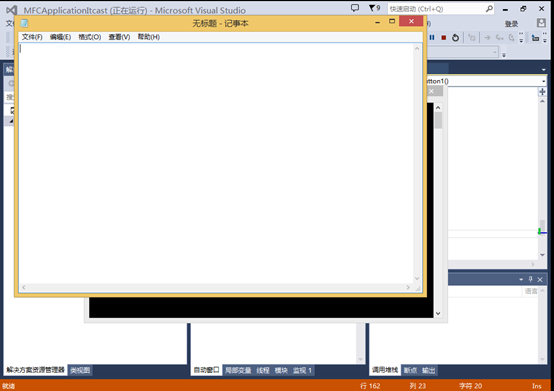Close the call stack panel
Screen dimensions: 554x391
(x=540, y=279)
